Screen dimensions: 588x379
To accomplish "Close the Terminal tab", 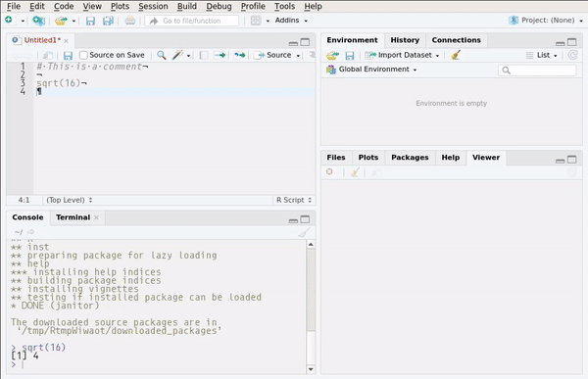I will point(96,217).
